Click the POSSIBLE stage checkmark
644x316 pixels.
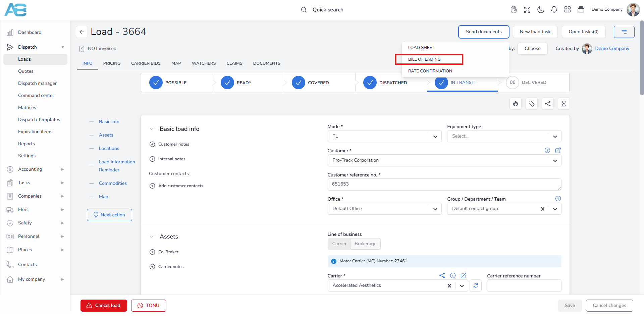(156, 83)
